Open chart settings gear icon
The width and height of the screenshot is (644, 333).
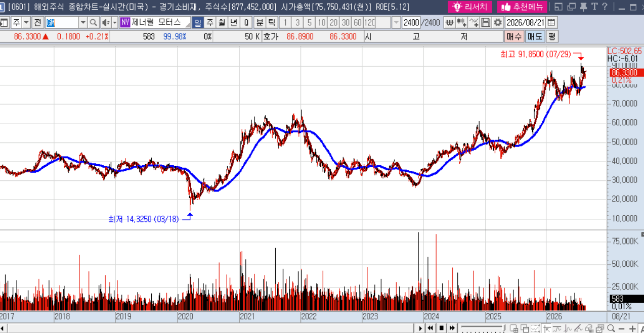point(498,23)
